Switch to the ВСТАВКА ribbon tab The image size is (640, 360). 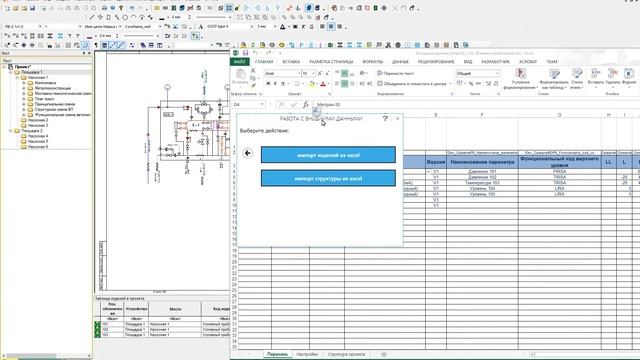click(291, 62)
